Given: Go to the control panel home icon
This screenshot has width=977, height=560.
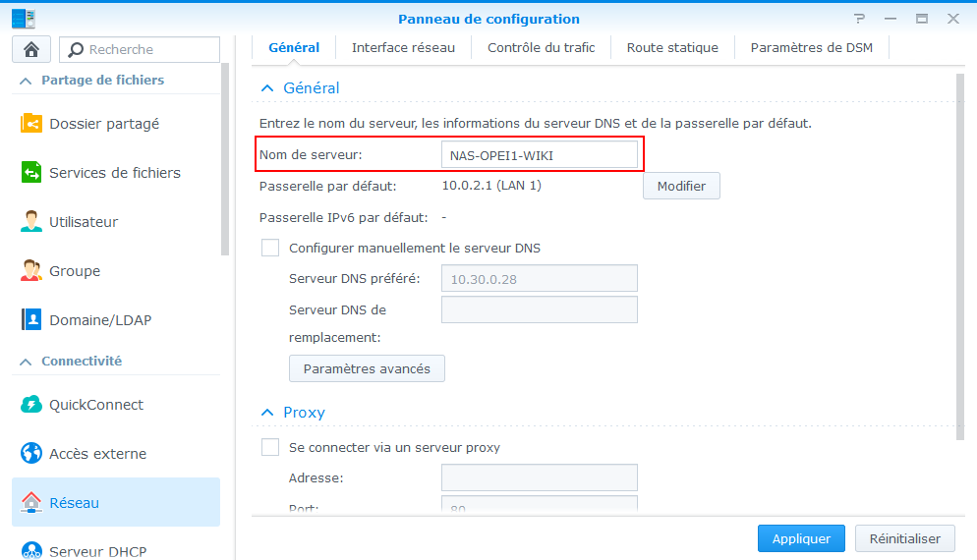Looking at the screenshot, I should pos(31,49).
